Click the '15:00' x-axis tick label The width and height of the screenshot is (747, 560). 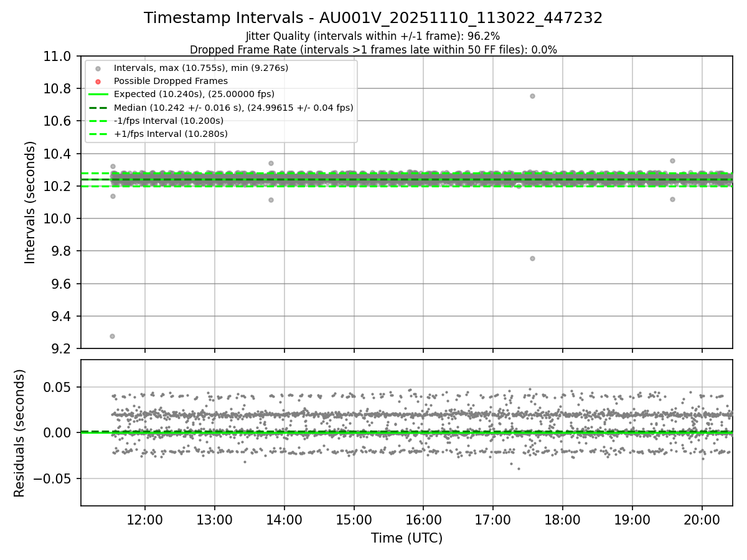click(x=354, y=521)
